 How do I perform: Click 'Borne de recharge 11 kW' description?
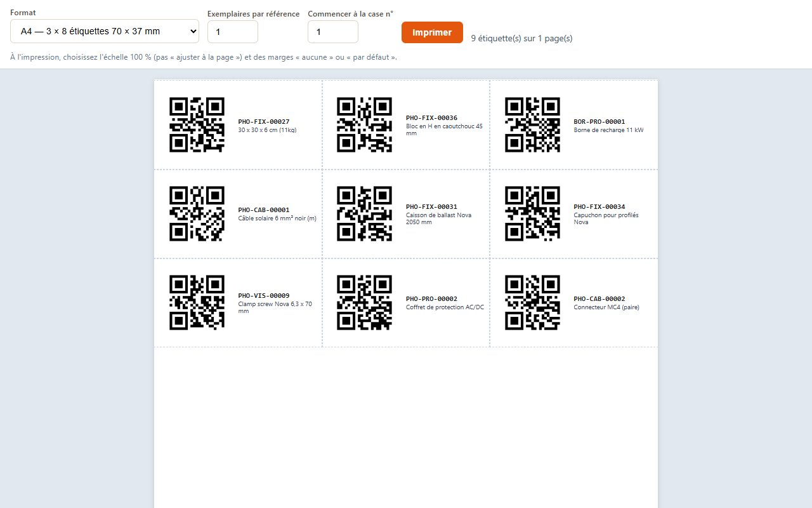coord(608,130)
